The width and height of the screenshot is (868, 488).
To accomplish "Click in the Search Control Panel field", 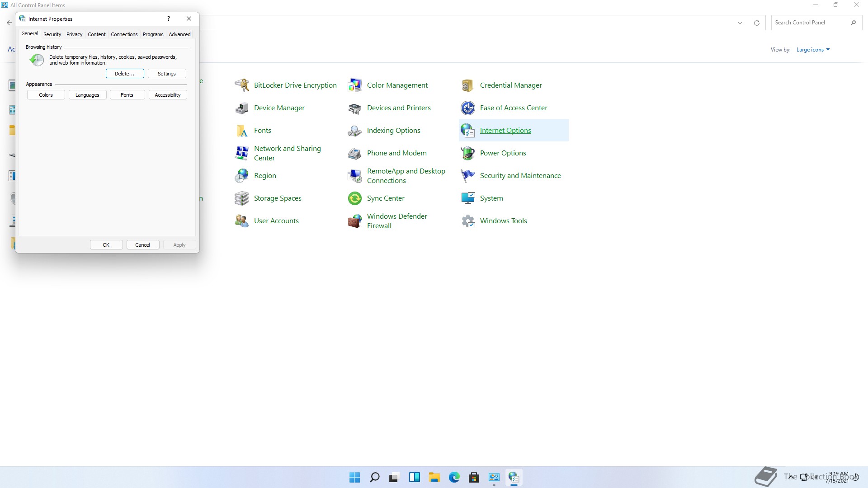I will tap(809, 23).
